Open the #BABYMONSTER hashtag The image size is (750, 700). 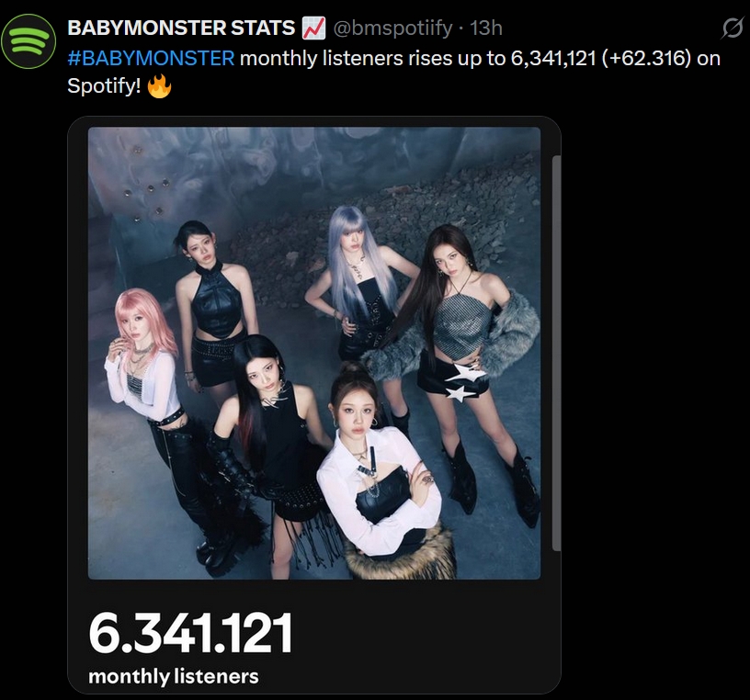(151, 59)
